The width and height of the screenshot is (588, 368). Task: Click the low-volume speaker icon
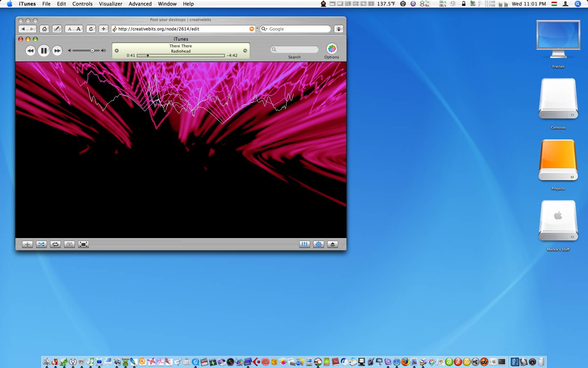[x=70, y=50]
